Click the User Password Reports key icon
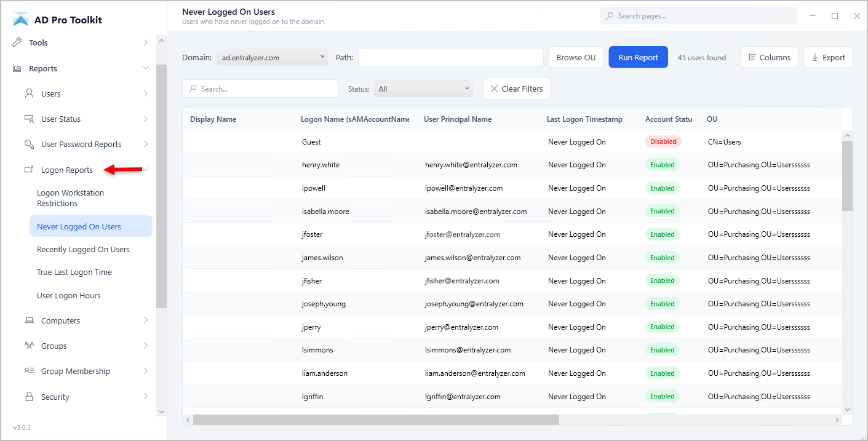The height and width of the screenshot is (441, 868). (x=30, y=144)
